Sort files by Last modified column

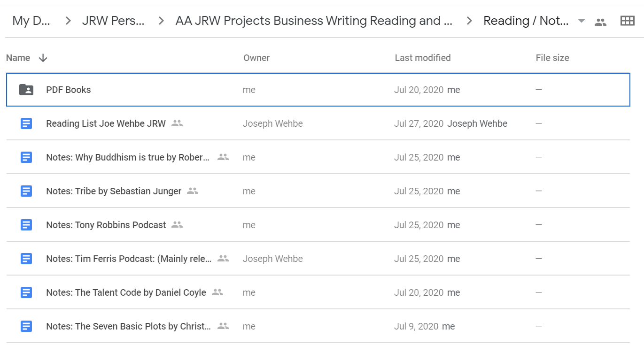tap(422, 58)
